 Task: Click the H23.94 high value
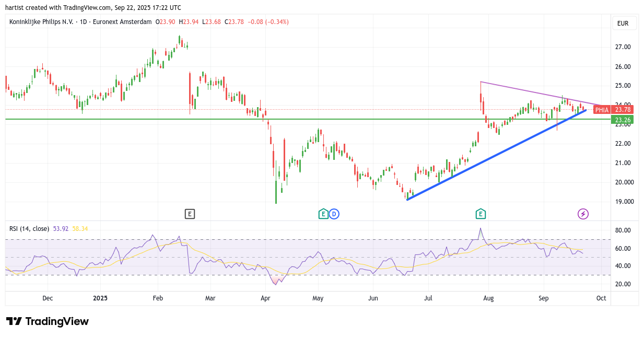189,22
